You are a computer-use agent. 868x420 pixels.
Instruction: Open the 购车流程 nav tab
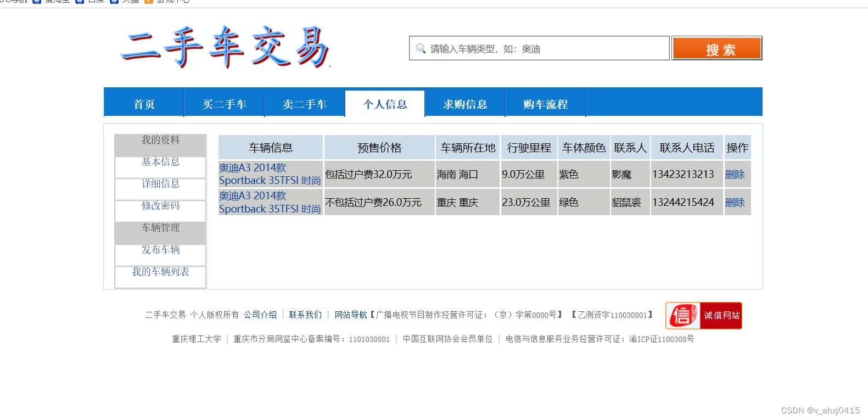tap(545, 104)
